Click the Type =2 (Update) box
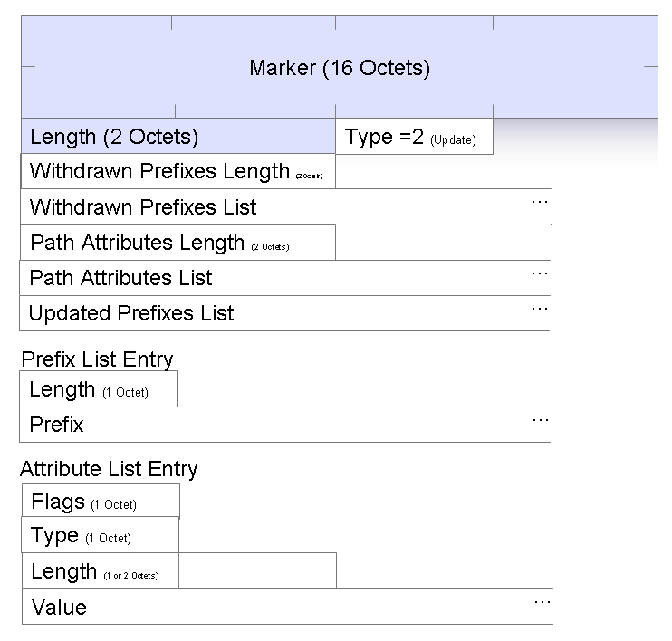The width and height of the screenshot is (672, 641). [x=414, y=138]
